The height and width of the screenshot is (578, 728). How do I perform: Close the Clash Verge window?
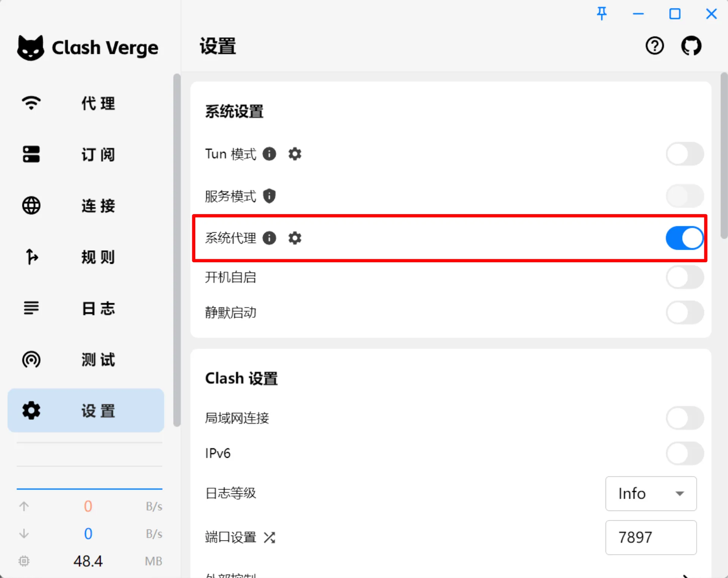pyautogui.click(x=711, y=14)
